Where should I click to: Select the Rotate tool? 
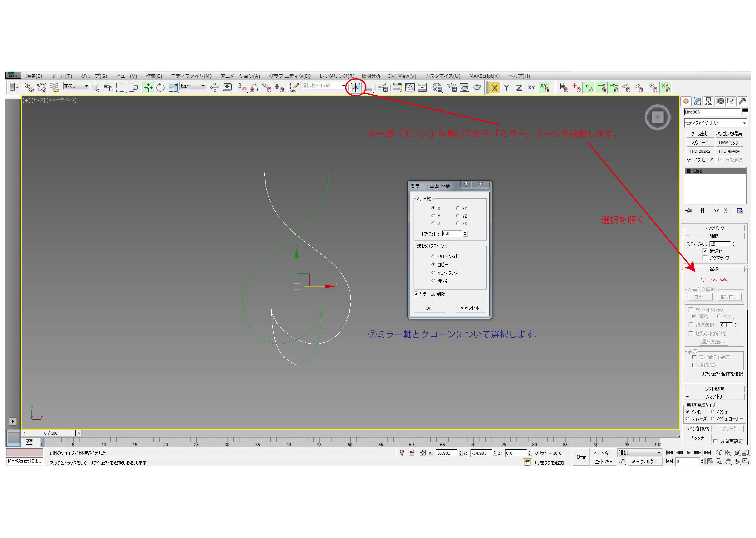pos(160,88)
